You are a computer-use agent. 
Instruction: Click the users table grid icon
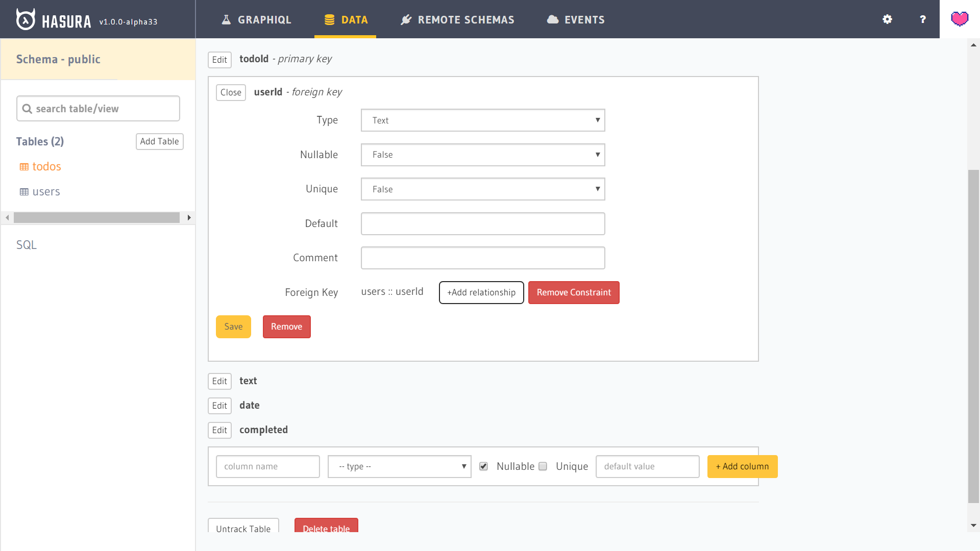point(24,192)
